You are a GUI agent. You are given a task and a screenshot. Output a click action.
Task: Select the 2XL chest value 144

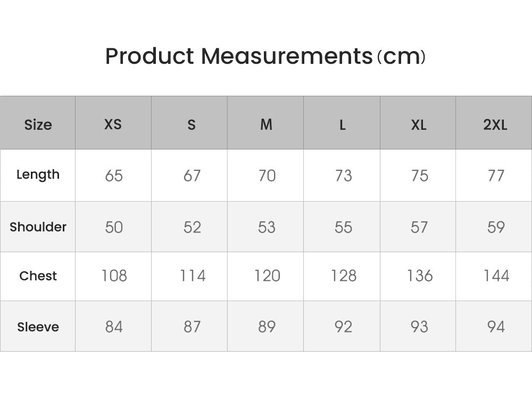(x=496, y=276)
